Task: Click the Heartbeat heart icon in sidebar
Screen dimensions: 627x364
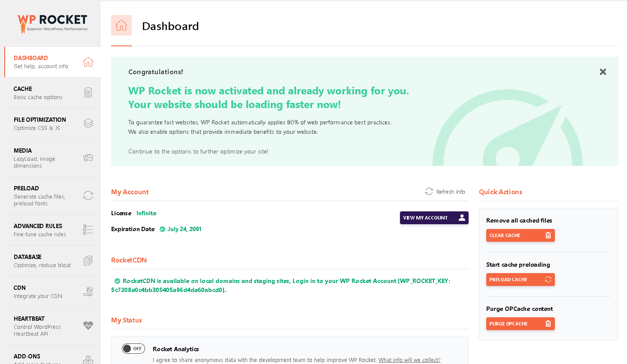Action: (x=88, y=325)
